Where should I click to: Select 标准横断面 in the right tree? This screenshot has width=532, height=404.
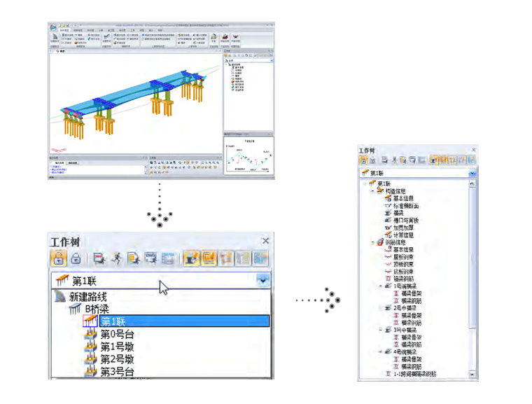[x=406, y=206]
